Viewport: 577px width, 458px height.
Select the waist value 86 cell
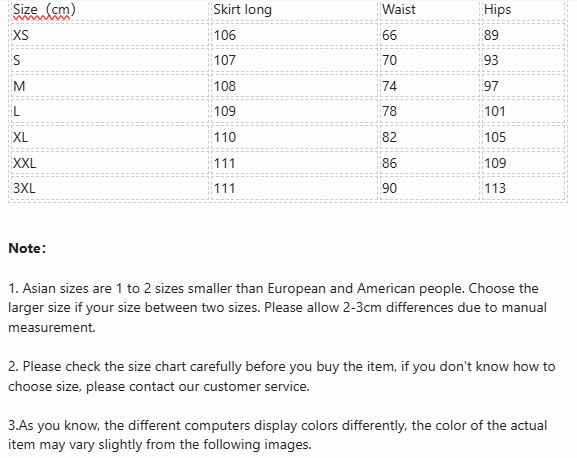click(x=430, y=163)
